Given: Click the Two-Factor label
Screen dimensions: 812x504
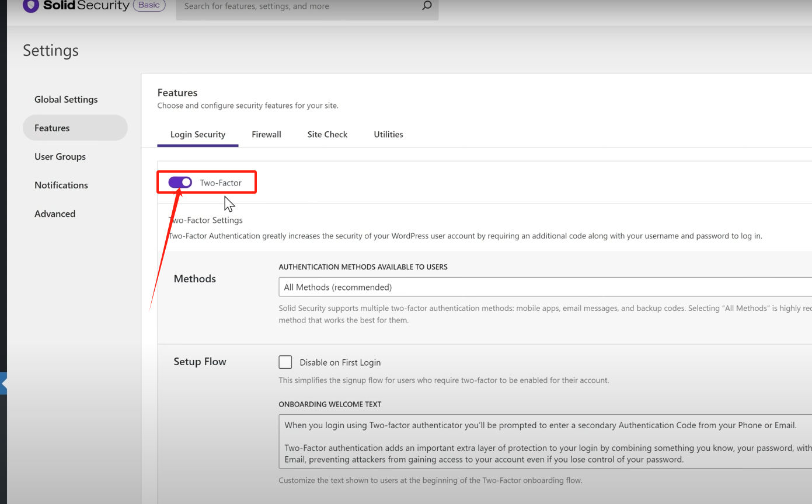Looking at the screenshot, I should (220, 183).
